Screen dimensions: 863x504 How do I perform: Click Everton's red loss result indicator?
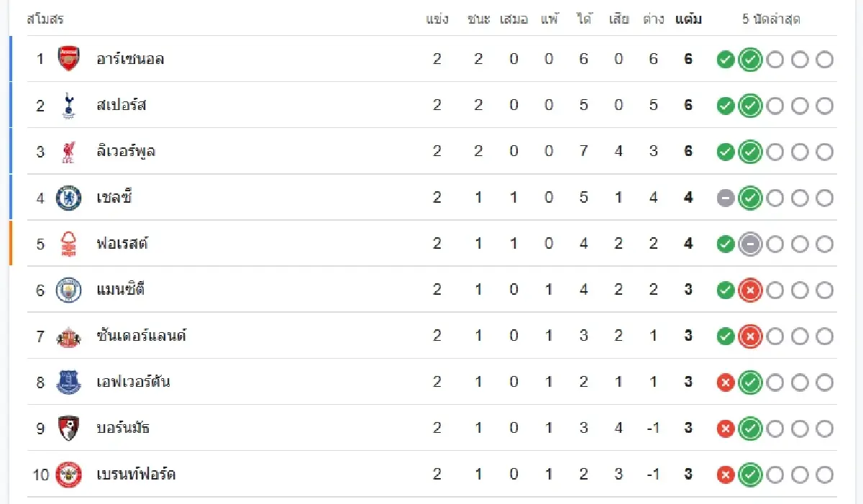726,382
